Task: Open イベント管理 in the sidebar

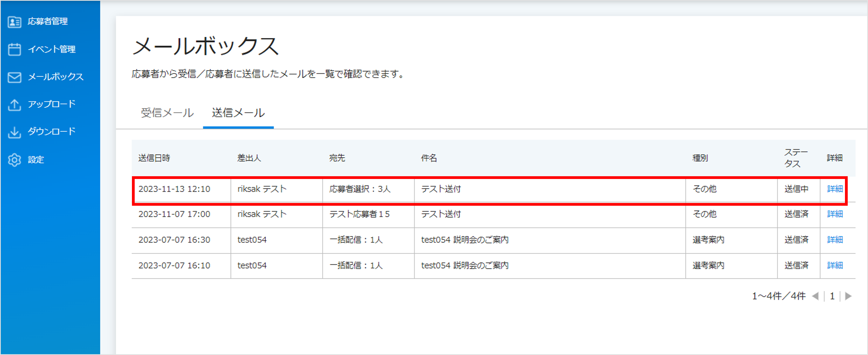Action: [52, 49]
